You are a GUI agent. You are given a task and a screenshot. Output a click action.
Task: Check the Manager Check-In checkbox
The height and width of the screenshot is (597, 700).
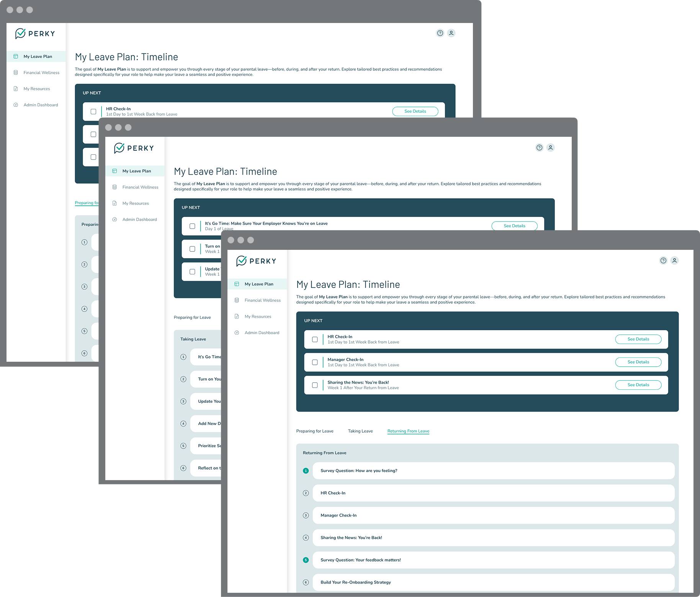click(x=315, y=362)
